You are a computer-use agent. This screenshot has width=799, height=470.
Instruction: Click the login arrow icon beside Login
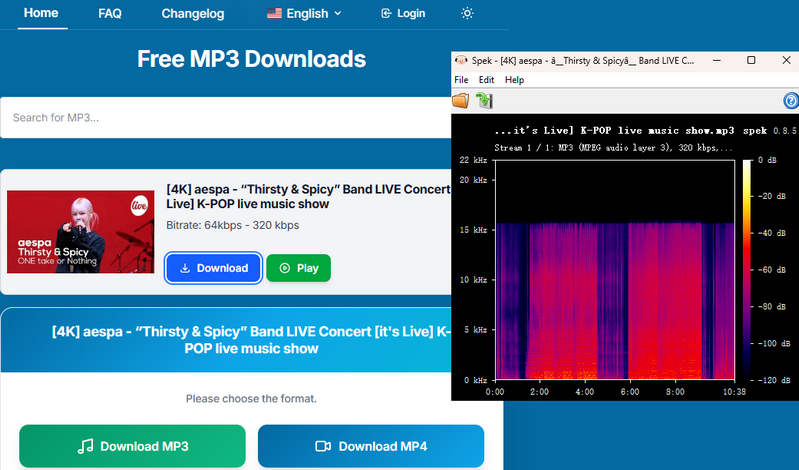pyautogui.click(x=386, y=14)
